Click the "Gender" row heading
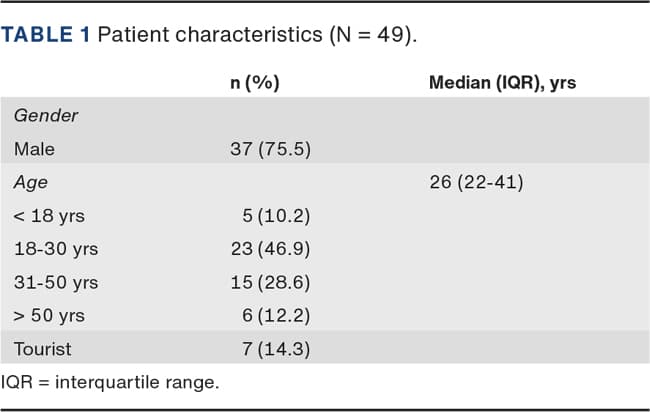The image size is (650, 412). (x=46, y=116)
